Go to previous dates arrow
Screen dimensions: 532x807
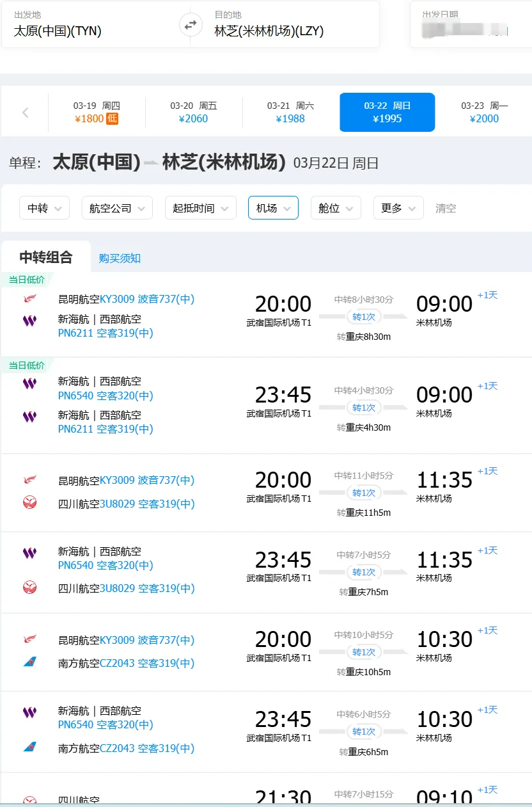click(26, 113)
